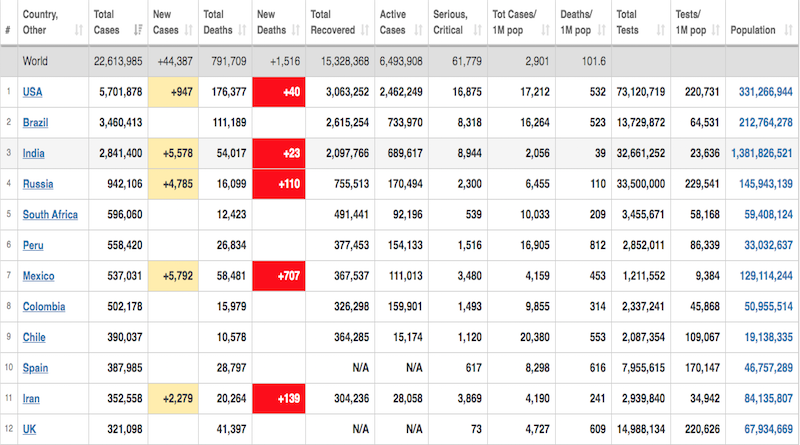This screenshot has width=800, height=445.
Task: Sort by Total Deaths arrow icon
Action: click(242, 30)
